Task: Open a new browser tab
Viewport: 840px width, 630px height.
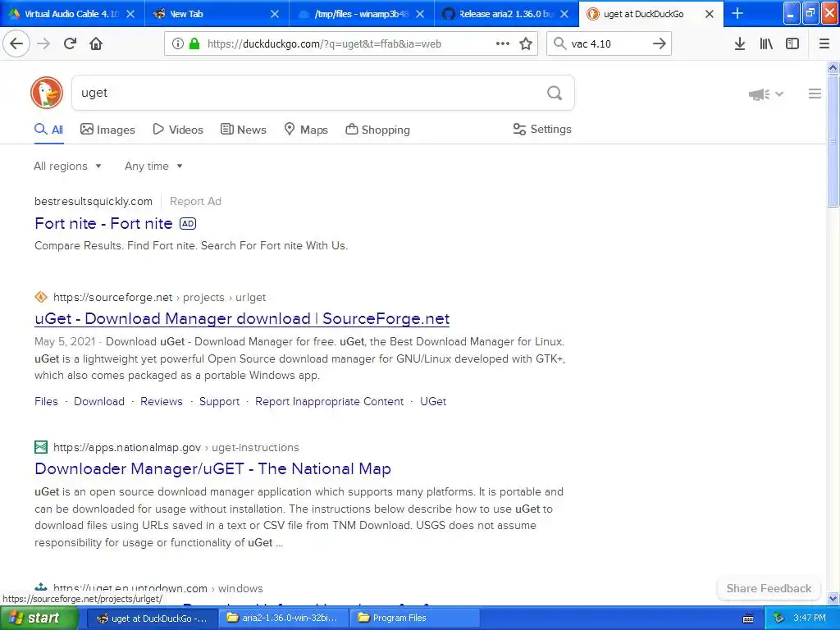Action: pos(737,13)
